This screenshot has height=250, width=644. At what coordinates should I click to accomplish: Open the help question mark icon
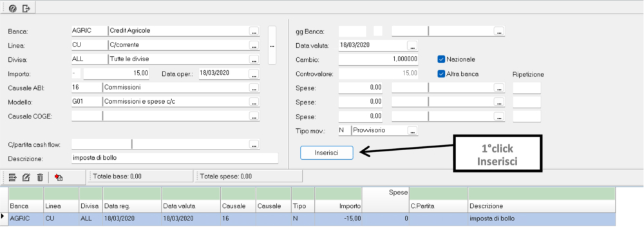(13, 8)
